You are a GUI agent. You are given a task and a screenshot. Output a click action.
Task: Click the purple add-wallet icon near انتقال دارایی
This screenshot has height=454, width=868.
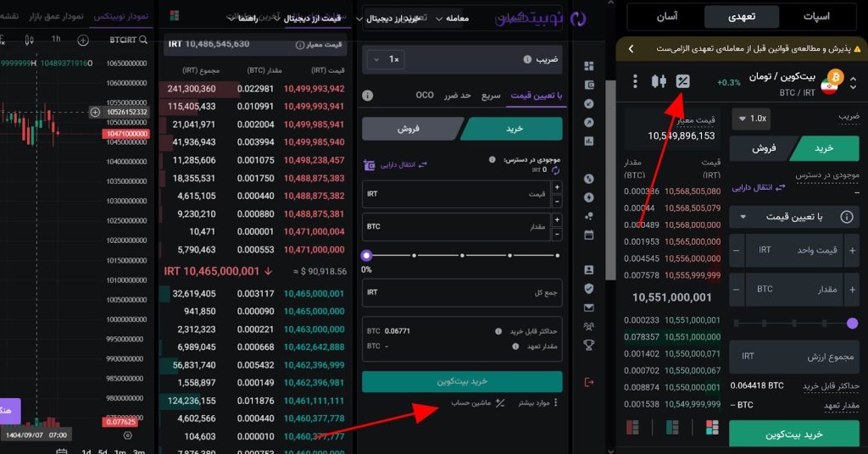(370, 165)
